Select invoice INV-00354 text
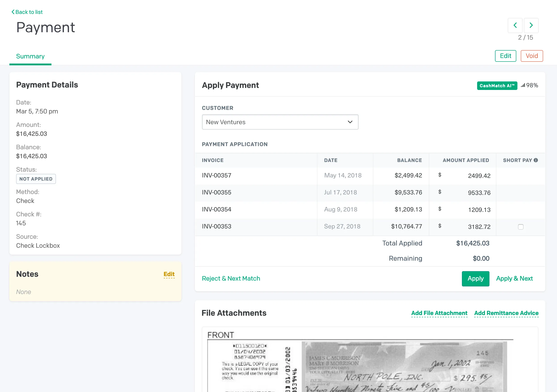The height and width of the screenshot is (392, 557). (217, 209)
